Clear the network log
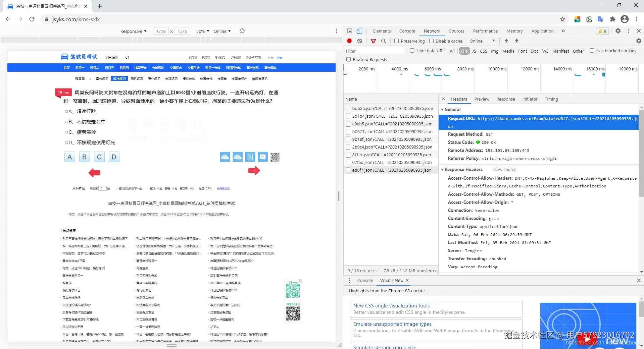Screen dimensions: 644x349 coord(360,41)
